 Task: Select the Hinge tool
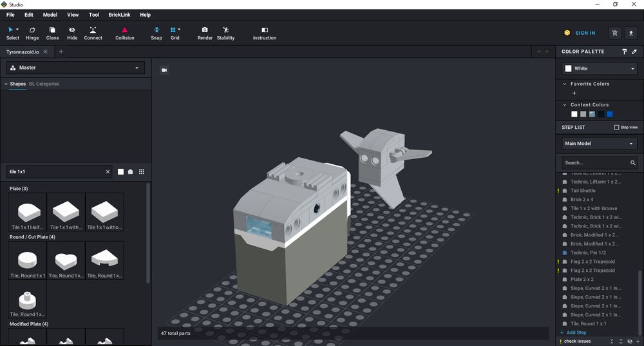pyautogui.click(x=32, y=33)
